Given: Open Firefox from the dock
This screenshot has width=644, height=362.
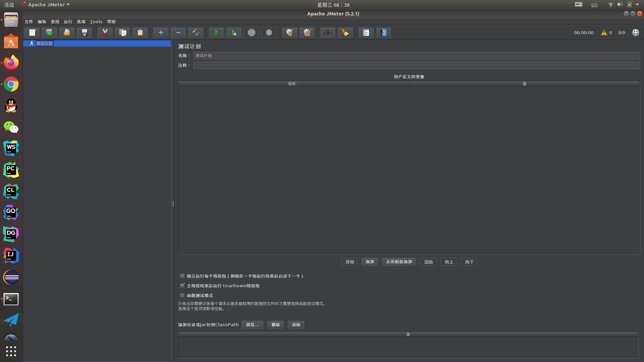Looking at the screenshot, I should (x=11, y=63).
